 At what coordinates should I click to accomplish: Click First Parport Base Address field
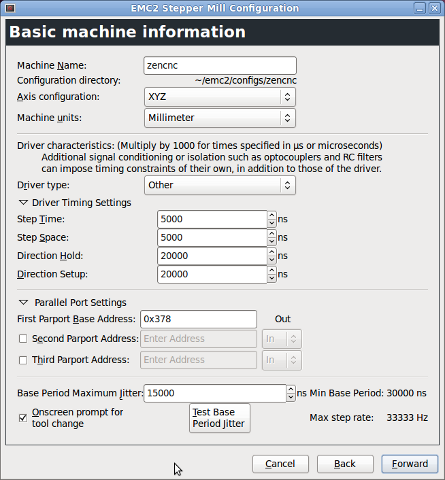point(199,319)
